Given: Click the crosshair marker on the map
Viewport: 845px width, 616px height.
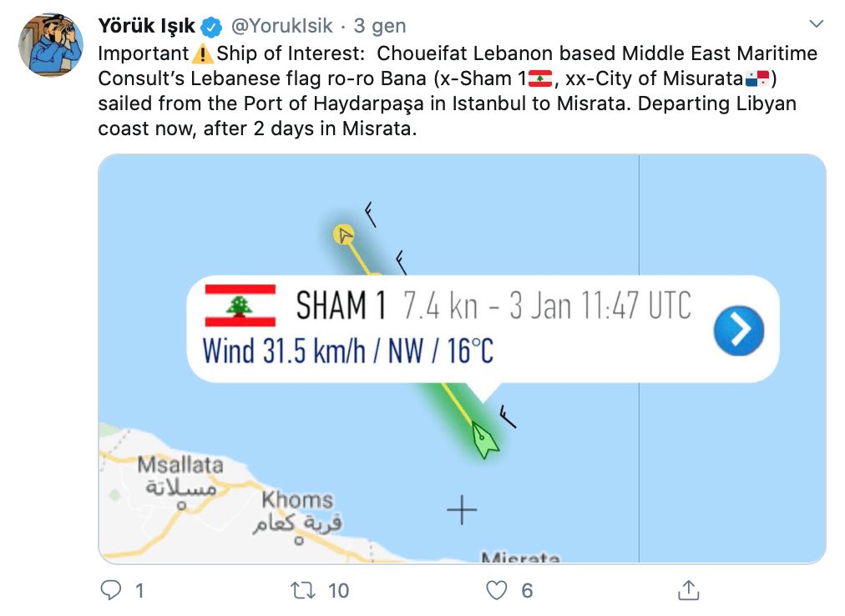Looking at the screenshot, I should [461, 509].
